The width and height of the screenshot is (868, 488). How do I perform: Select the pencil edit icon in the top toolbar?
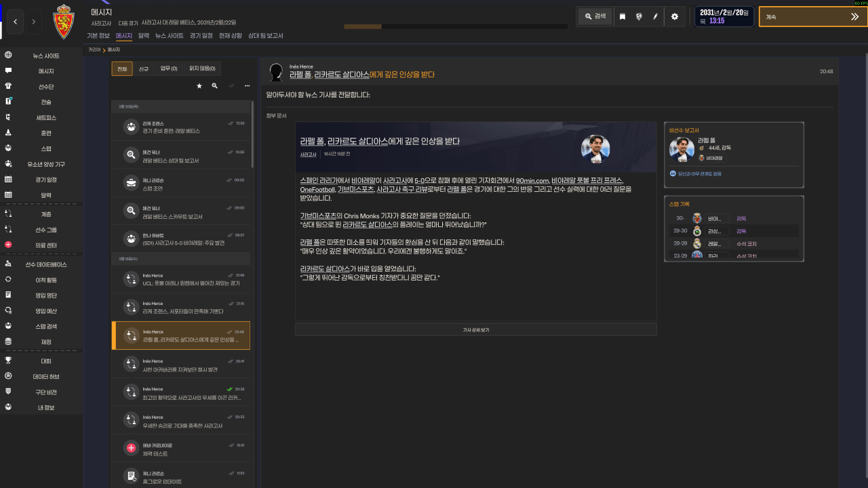tap(656, 16)
